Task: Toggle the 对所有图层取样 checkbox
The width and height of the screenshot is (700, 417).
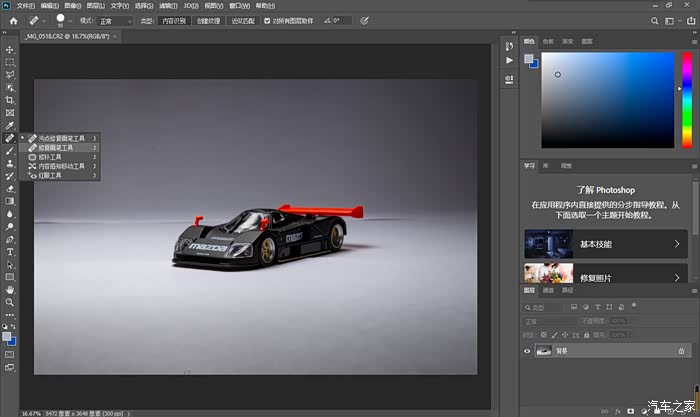Action: [x=267, y=20]
